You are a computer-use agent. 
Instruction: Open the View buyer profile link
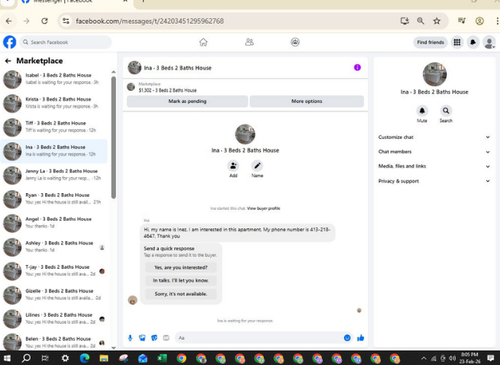point(263,208)
